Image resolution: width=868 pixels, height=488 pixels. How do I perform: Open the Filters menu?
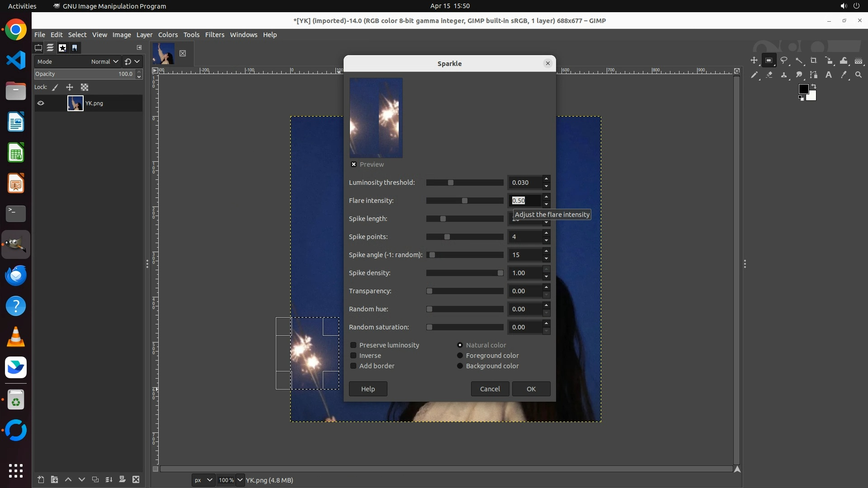[214, 35]
